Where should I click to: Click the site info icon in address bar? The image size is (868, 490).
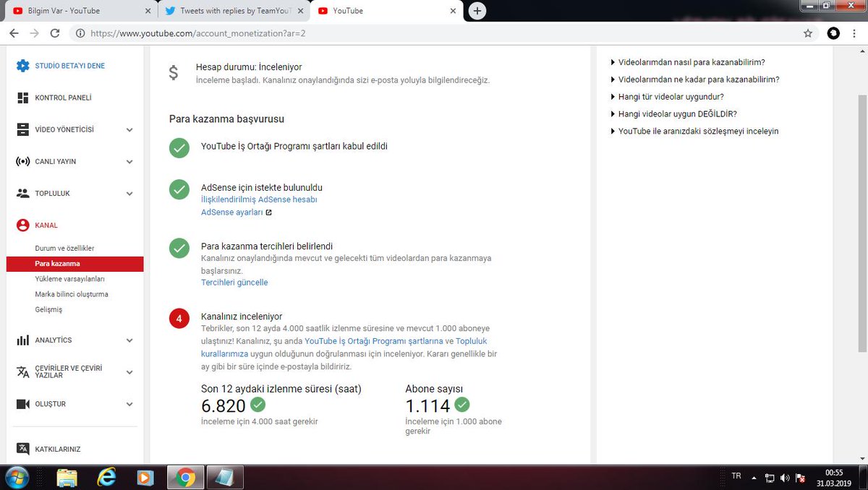point(80,33)
